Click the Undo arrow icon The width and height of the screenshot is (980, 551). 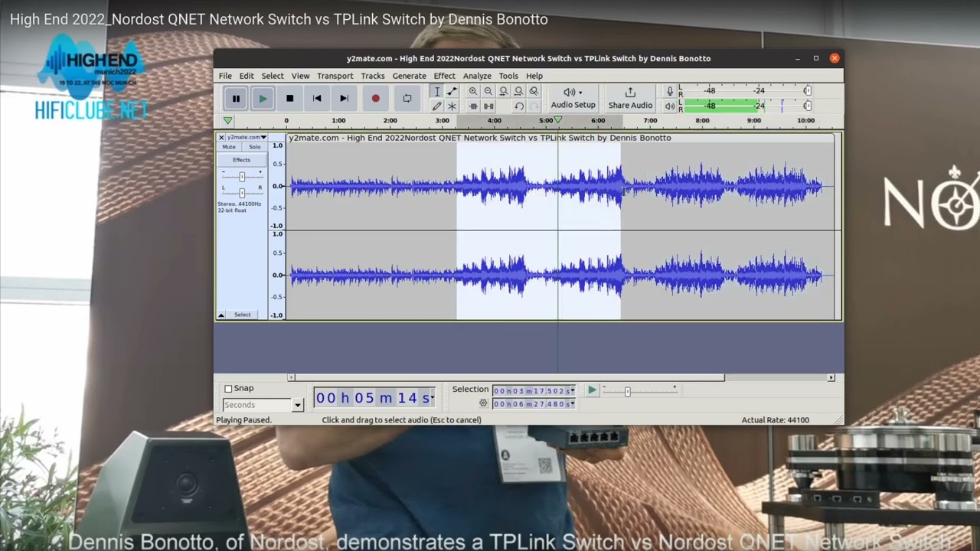coord(519,106)
